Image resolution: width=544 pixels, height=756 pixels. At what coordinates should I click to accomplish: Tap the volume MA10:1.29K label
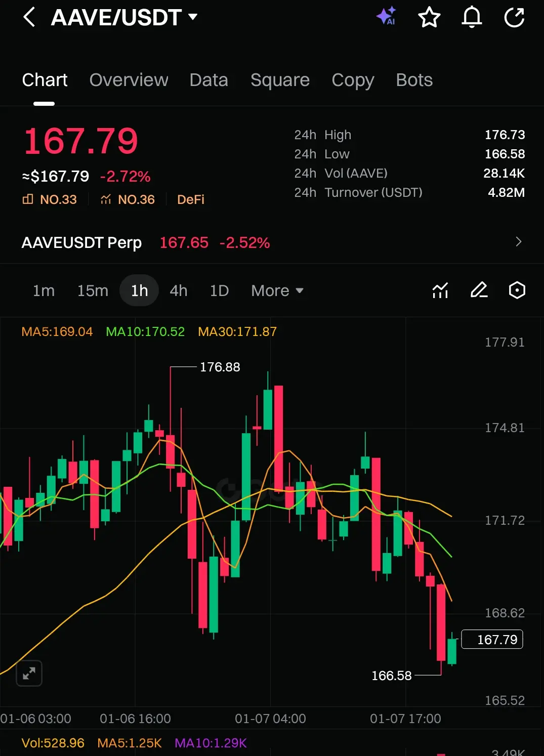211,743
